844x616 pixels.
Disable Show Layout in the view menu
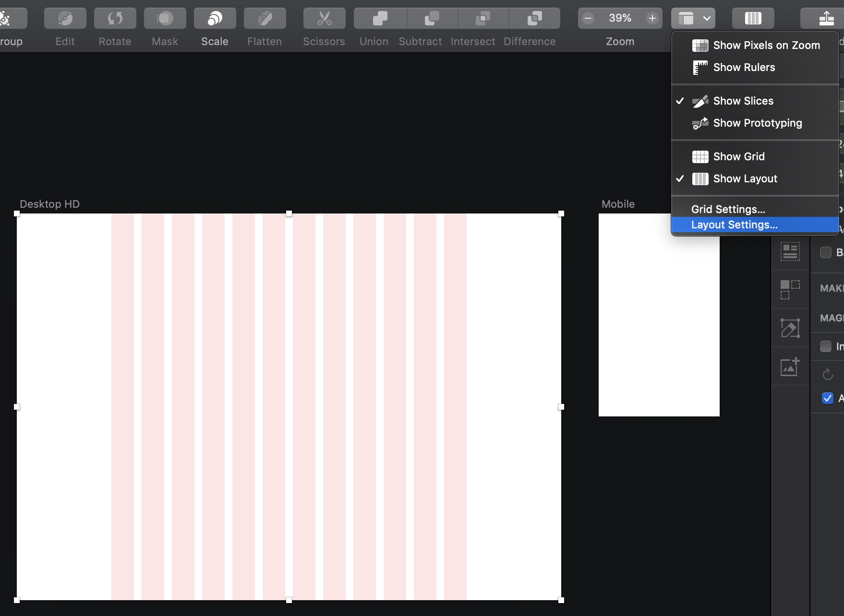[745, 178]
